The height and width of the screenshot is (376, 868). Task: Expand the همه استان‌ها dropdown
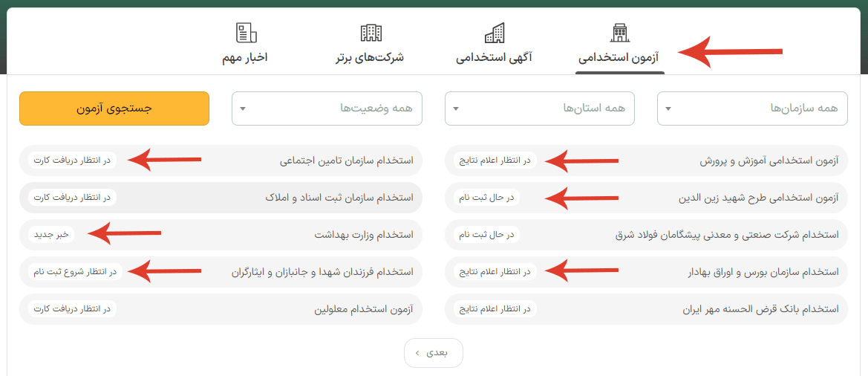pos(540,108)
